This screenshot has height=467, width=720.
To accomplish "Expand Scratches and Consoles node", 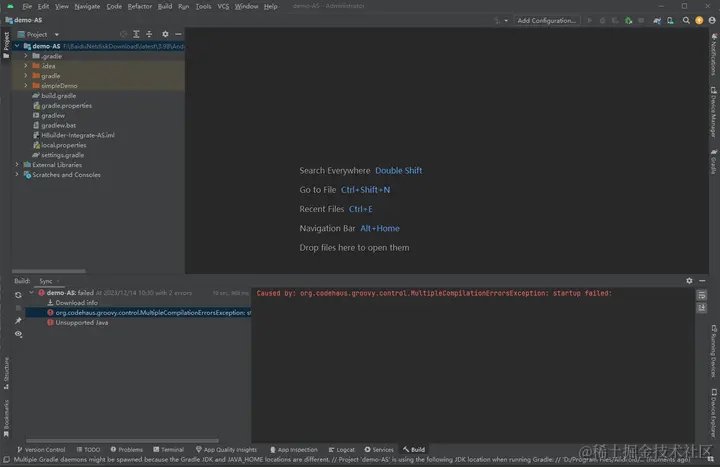I will (x=17, y=174).
